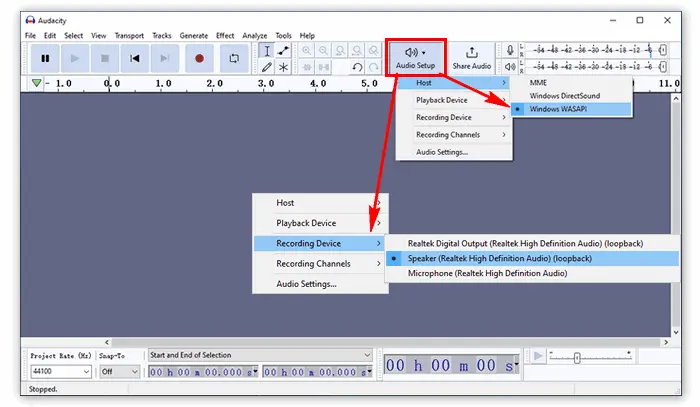Click the Undo arrow icon
Screen dimensions: 700x407
point(357,67)
